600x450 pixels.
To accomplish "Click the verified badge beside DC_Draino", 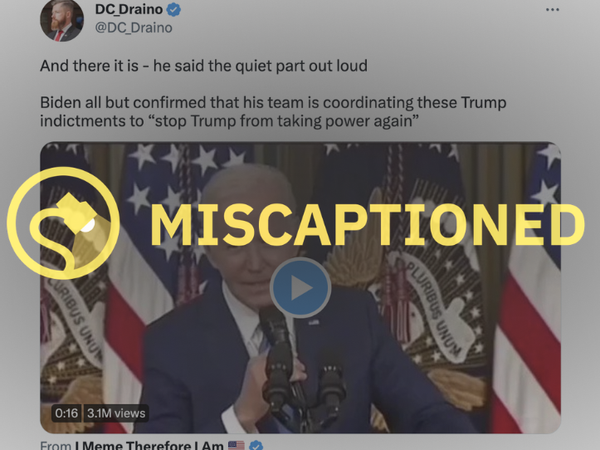I will click(174, 10).
